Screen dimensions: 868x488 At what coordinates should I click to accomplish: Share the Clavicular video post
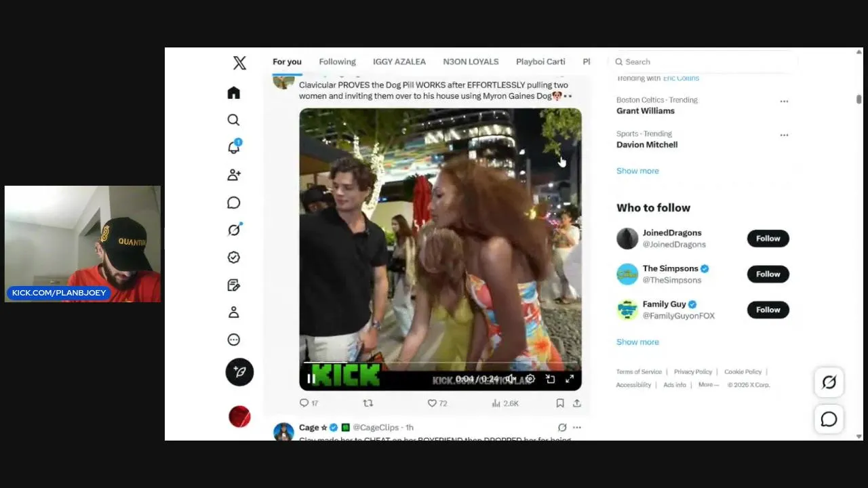(576, 403)
